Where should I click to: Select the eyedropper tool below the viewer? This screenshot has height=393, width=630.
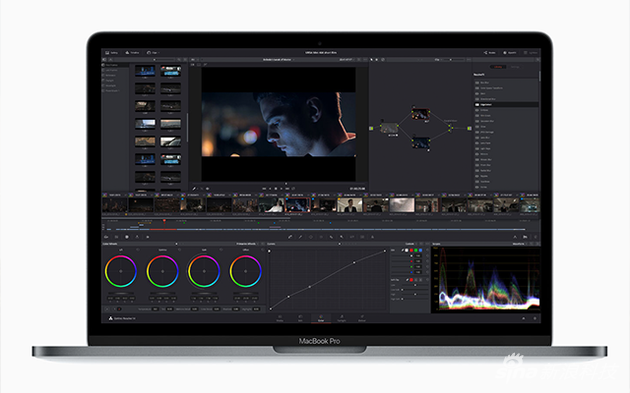(194, 188)
